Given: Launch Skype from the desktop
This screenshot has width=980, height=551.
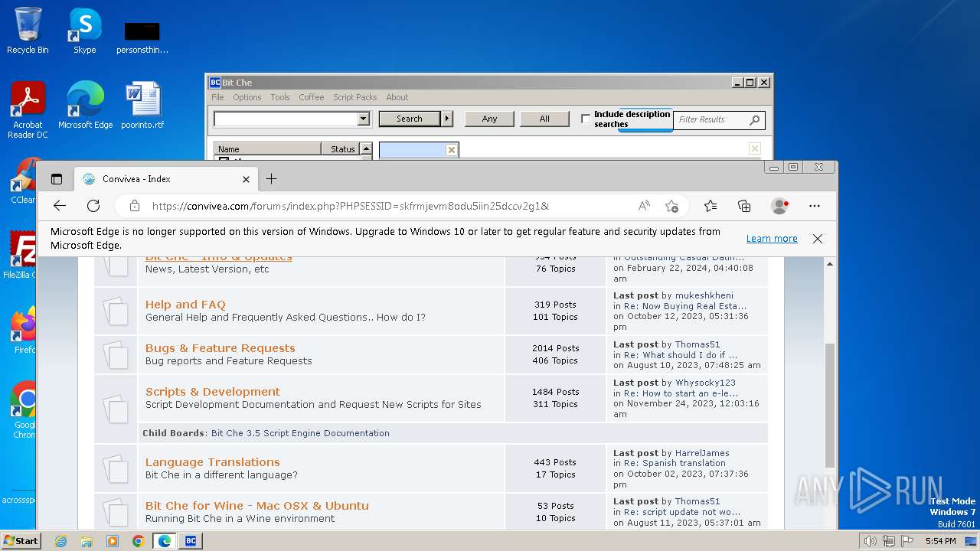Looking at the screenshot, I should 84,31.
